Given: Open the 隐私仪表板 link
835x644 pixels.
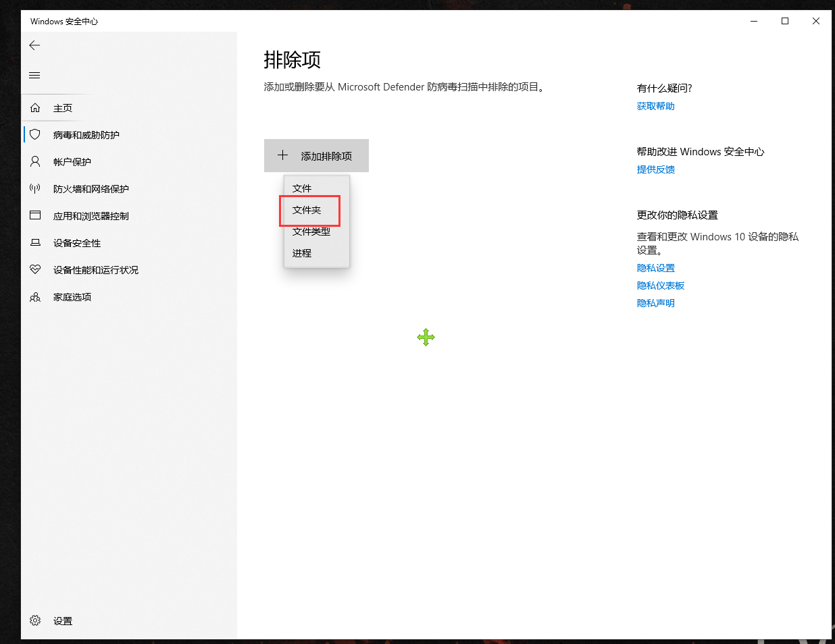Looking at the screenshot, I should tap(660, 286).
